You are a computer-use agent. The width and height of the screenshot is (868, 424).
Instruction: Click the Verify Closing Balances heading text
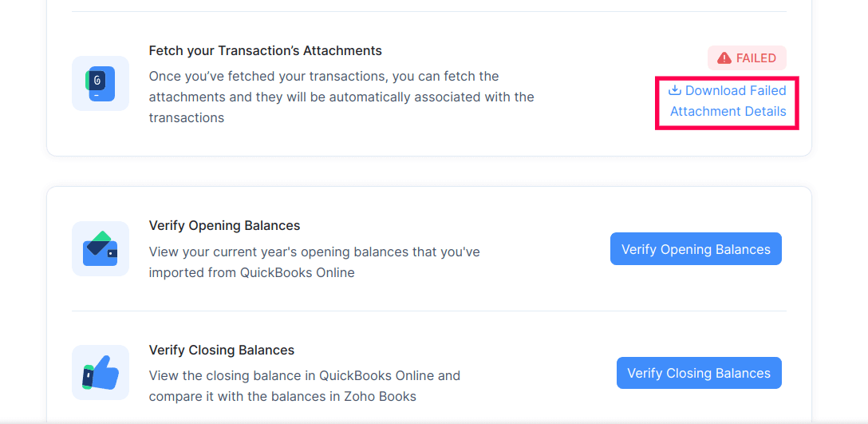pos(221,351)
